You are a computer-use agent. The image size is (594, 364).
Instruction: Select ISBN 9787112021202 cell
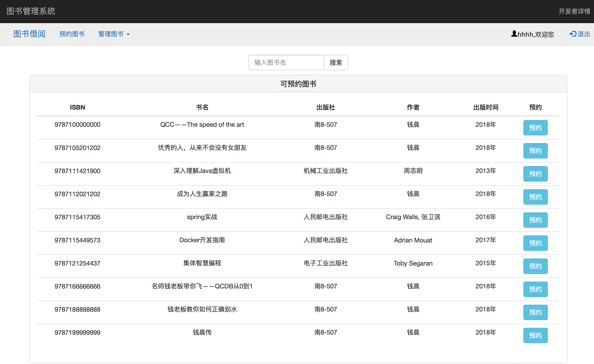(x=77, y=194)
